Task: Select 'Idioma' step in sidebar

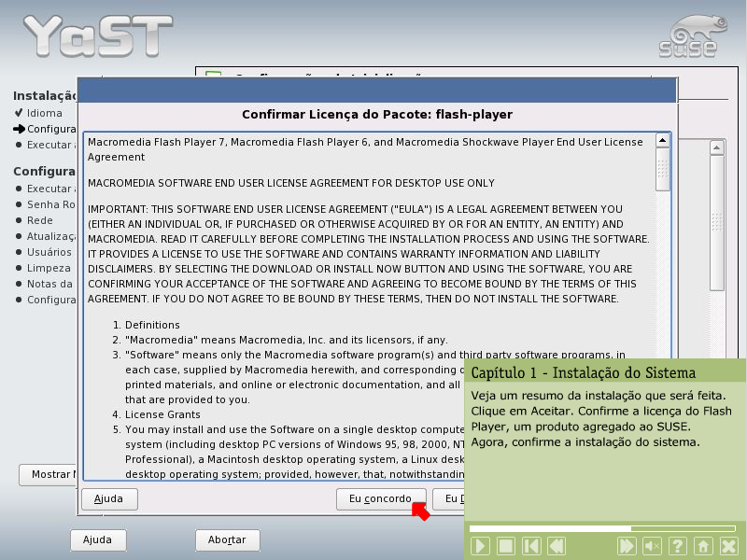Action: (45, 113)
